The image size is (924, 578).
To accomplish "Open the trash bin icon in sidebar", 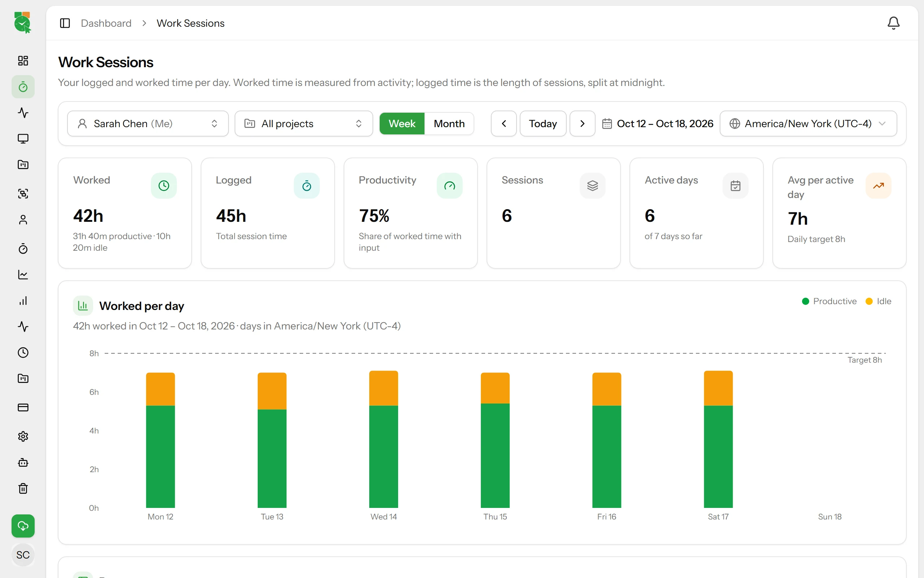I will pos(23,488).
